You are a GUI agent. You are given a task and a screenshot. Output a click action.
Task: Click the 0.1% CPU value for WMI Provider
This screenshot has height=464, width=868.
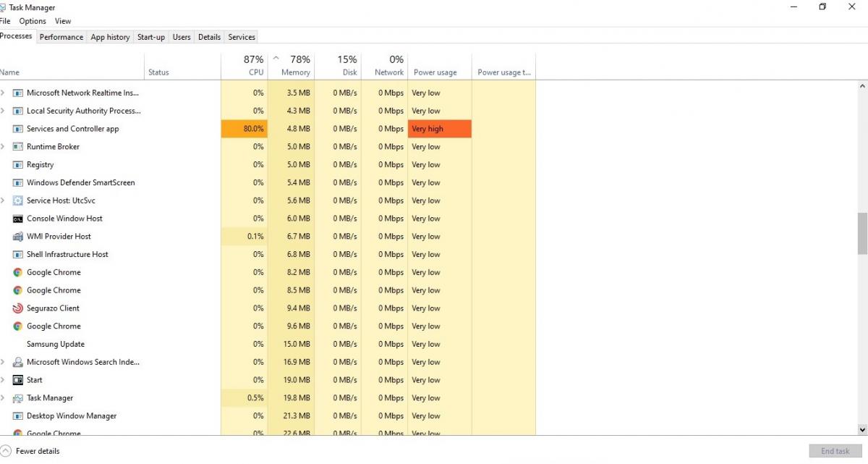pos(255,237)
